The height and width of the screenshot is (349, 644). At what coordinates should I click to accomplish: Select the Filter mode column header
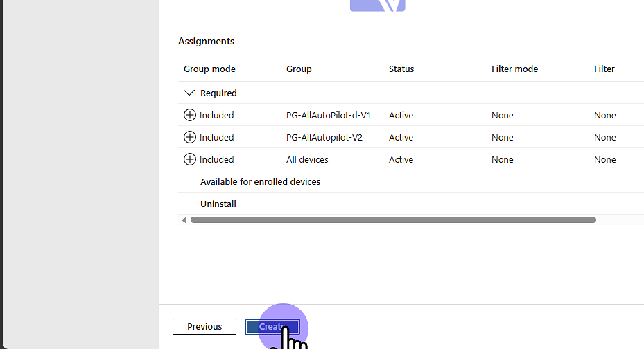click(514, 69)
